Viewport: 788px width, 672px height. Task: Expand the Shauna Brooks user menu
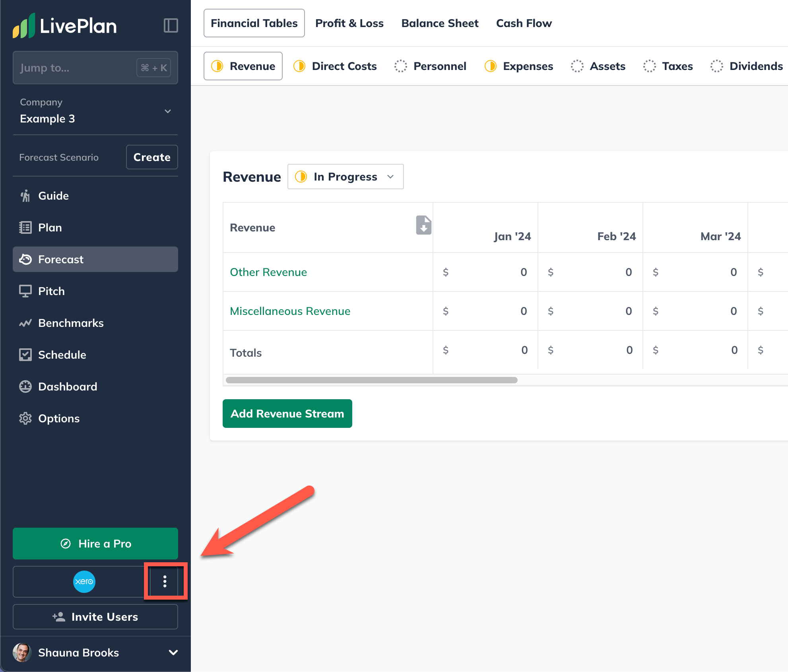(173, 653)
